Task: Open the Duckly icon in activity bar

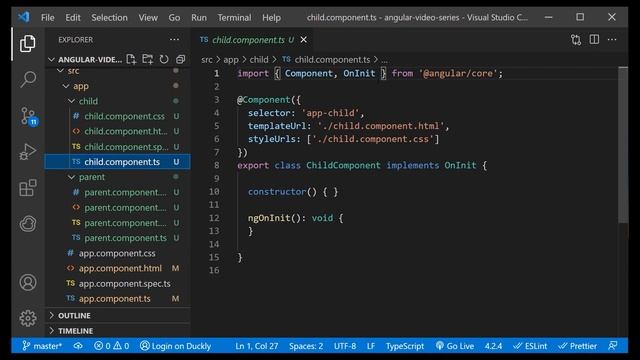Action: coord(28,224)
